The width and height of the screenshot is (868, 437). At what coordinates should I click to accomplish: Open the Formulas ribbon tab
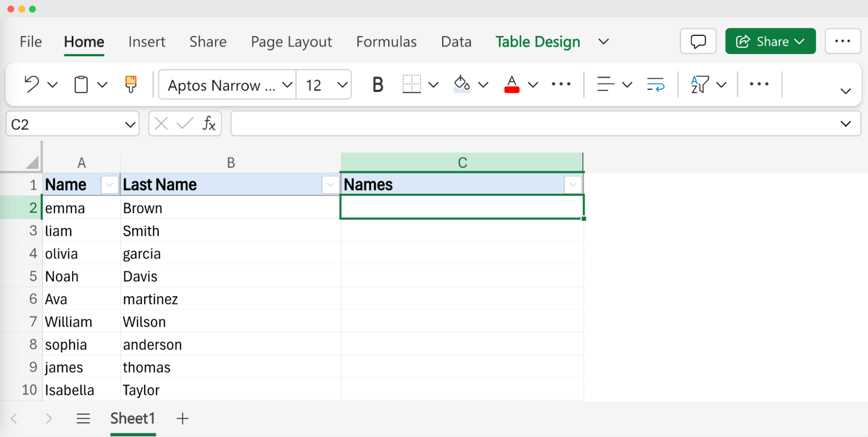pyautogui.click(x=386, y=41)
